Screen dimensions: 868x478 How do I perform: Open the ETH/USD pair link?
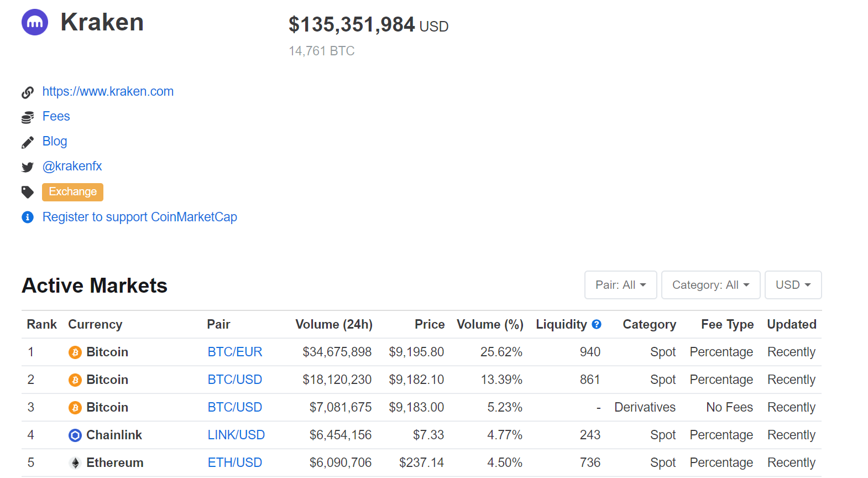[x=235, y=463]
